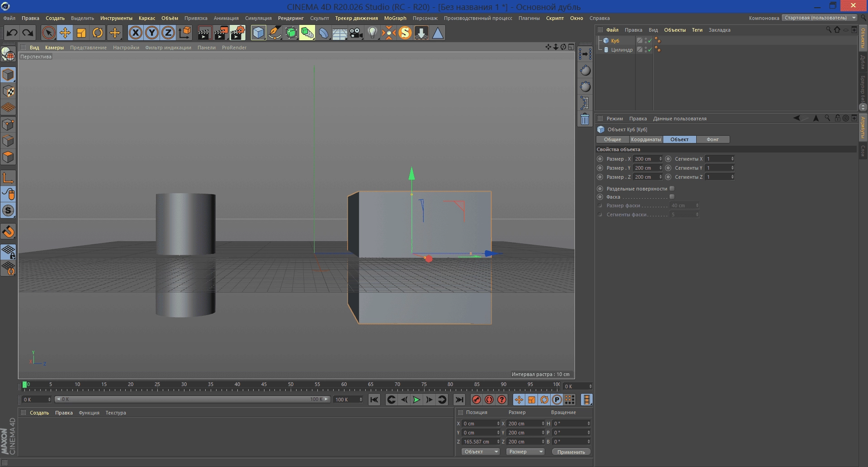Add a floor environment object
The image size is (868, 467).
tap(340, 33)
